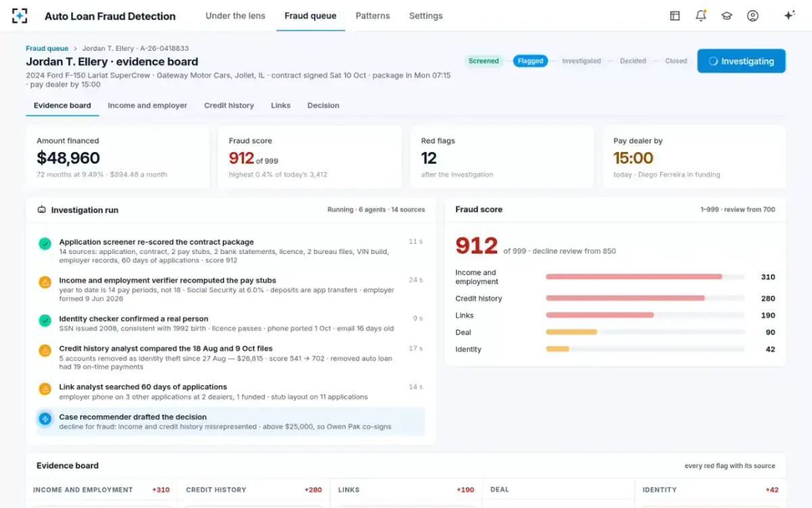
Task: Open the Under the lens menu
Action: click(235, 16)
